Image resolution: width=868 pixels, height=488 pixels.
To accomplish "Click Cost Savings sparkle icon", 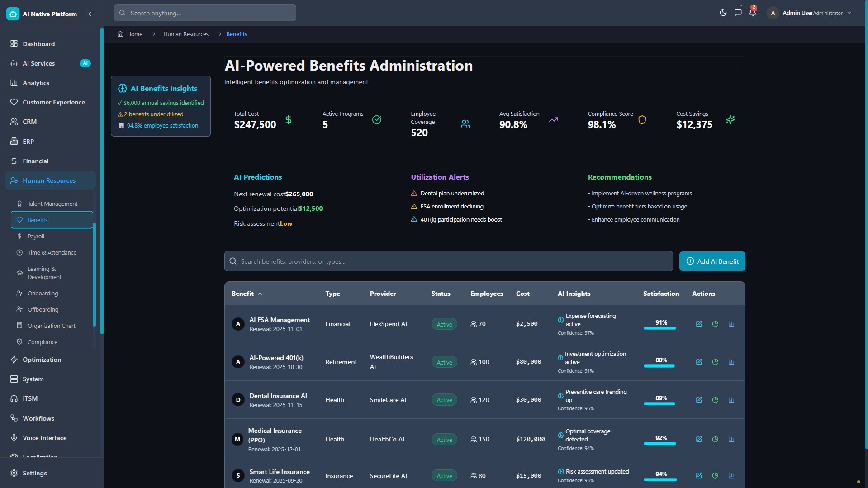I will click(x=730, y=120).
